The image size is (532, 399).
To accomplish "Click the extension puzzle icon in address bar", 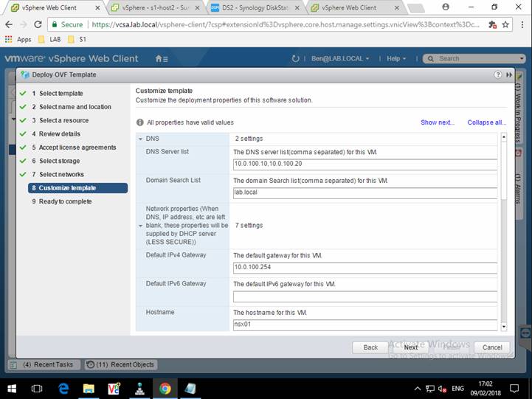I will (x=492, y=24).
